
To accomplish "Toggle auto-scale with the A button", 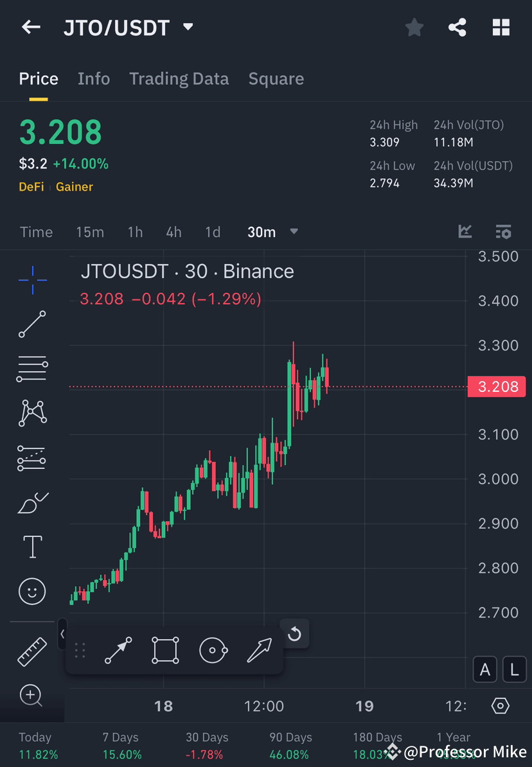I will click(485, 669).
